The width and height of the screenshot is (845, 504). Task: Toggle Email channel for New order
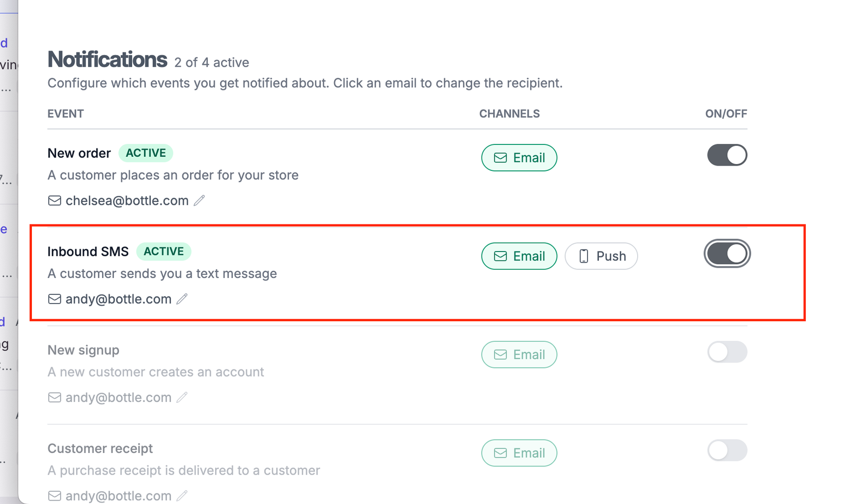pos(519,158)
